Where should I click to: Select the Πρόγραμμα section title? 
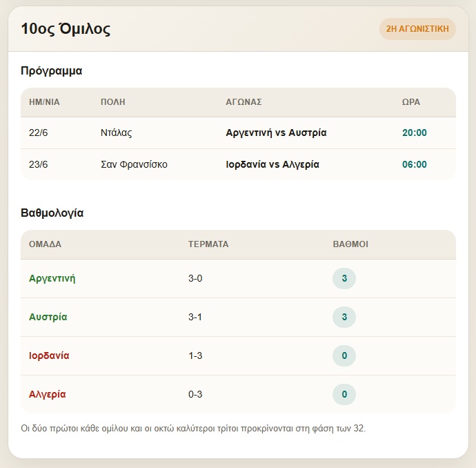tap(51, 71)
